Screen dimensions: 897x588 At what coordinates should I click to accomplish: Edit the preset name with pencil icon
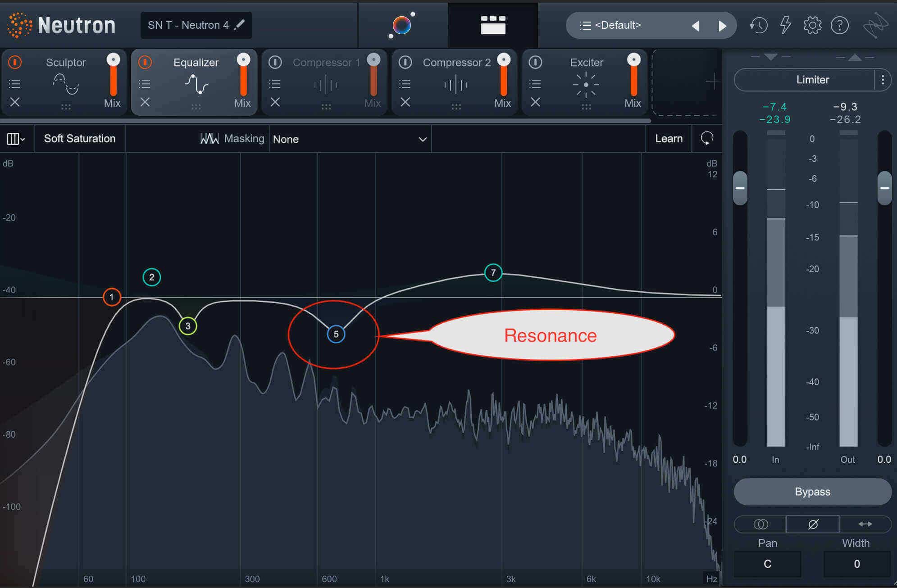[x=240, y=24]
